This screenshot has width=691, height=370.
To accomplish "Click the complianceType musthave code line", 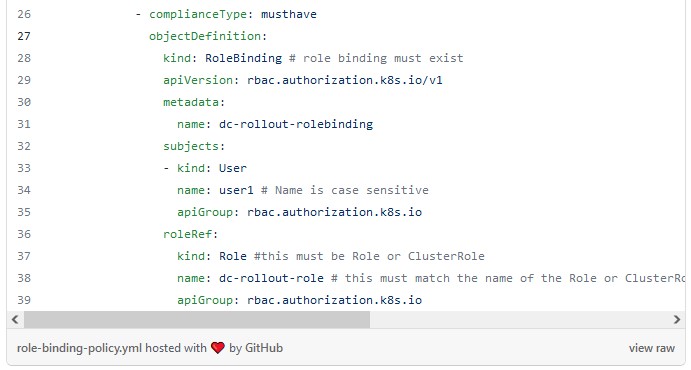I will (226, 14).
